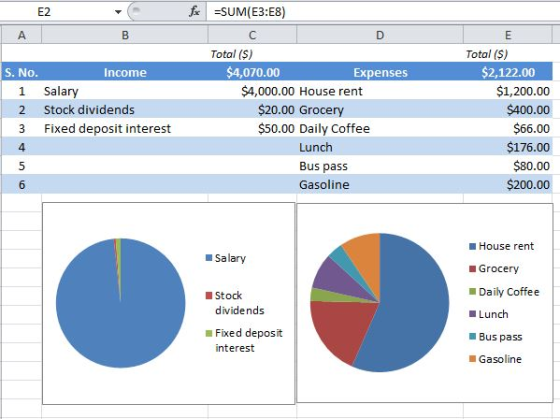Screen dimensions: 560x419
Task: Select the $2,122.00 expenses total cell
Action: (508, 72)
